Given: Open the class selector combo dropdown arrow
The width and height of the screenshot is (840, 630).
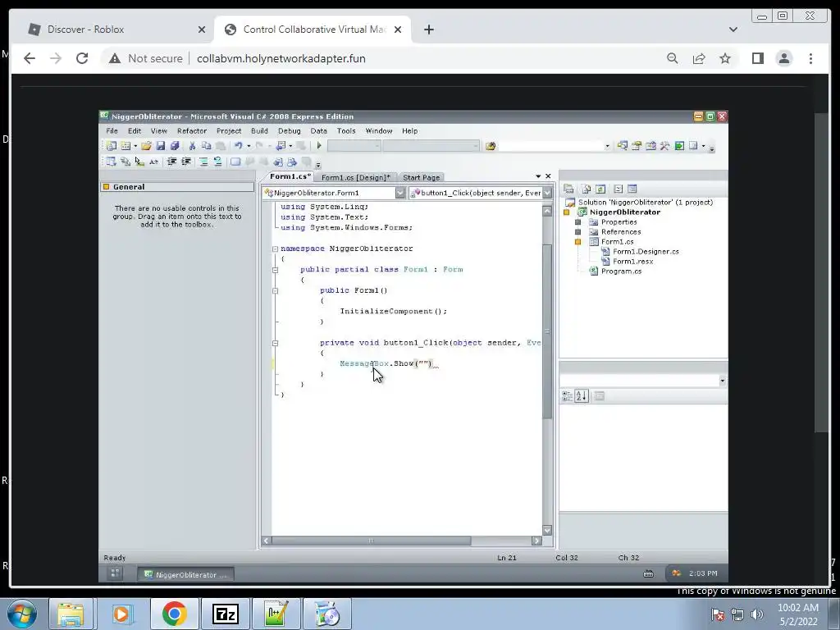Looking at the screenshot, I should [x=400, y=193].
